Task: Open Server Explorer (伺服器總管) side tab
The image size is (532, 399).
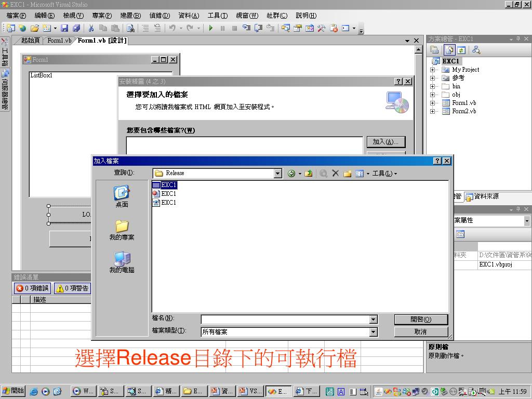Action: tap(5, 89)
